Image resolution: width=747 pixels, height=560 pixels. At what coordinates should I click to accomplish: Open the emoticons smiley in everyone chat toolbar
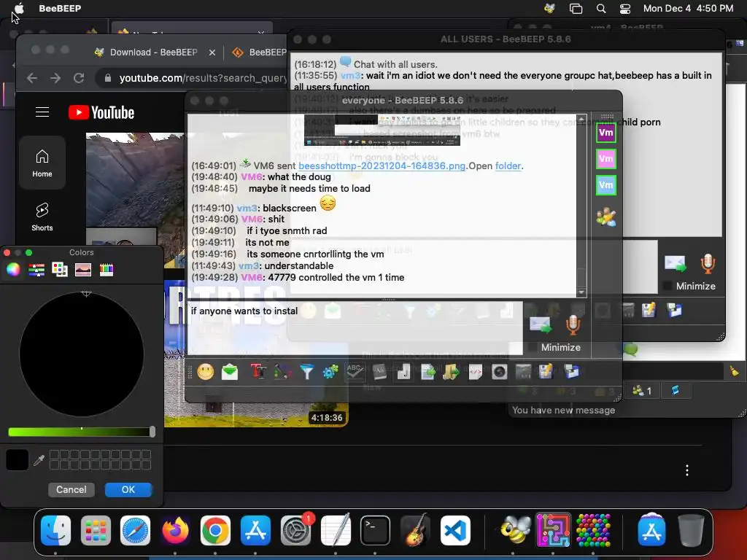(x=206, y=372)
